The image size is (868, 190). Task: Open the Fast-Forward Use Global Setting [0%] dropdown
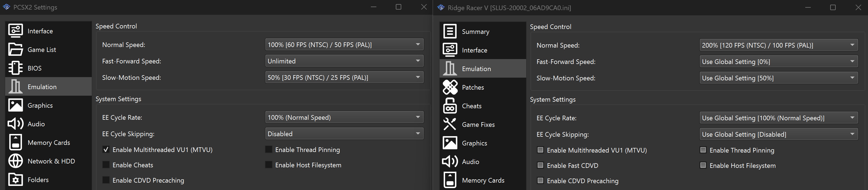779,62
